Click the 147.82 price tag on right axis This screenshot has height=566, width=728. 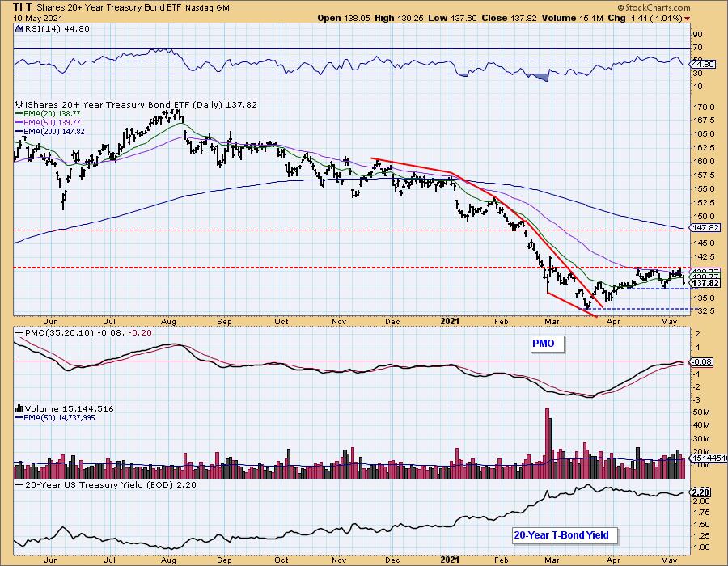click(705, 228)
